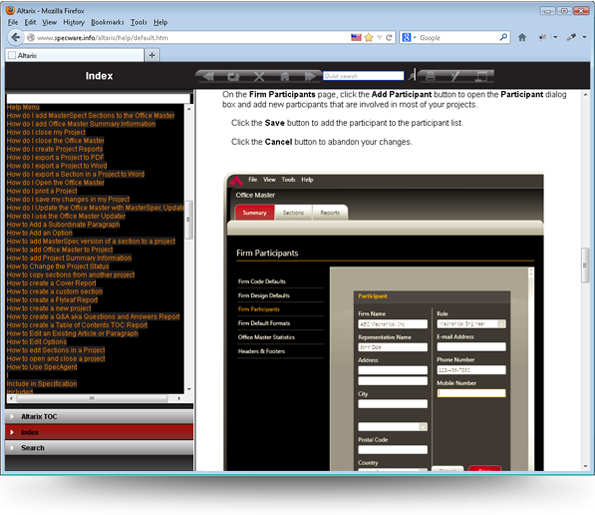Expand the Index accordion section
This screenshot has width=595, height=515.
[x=99, y=432]
